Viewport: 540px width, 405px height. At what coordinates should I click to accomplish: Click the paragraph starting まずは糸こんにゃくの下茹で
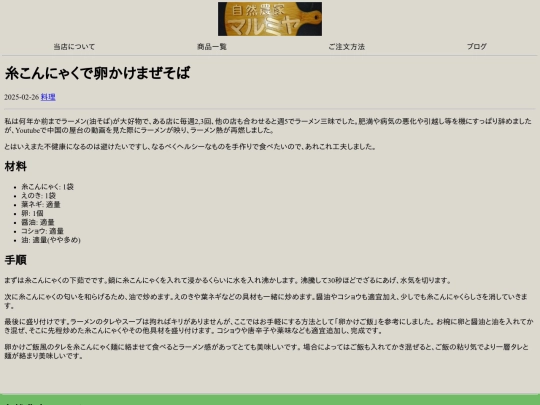pos(228,280)
